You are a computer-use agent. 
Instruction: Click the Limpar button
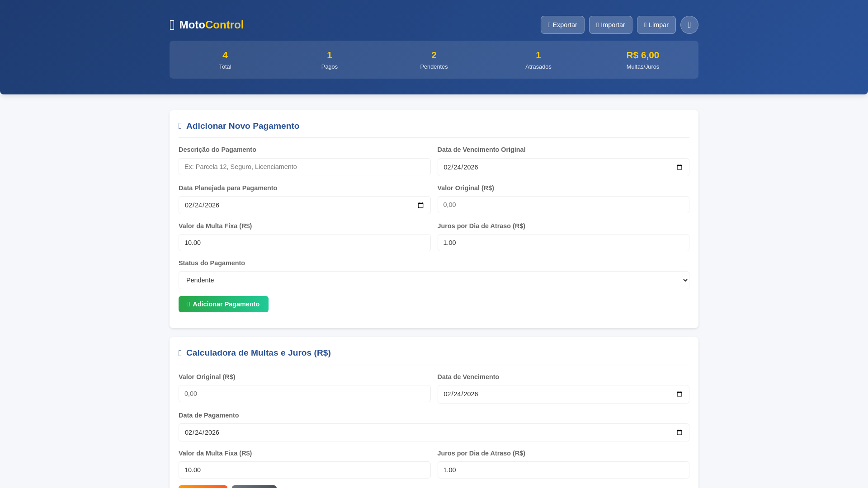(x=656, y=25)
